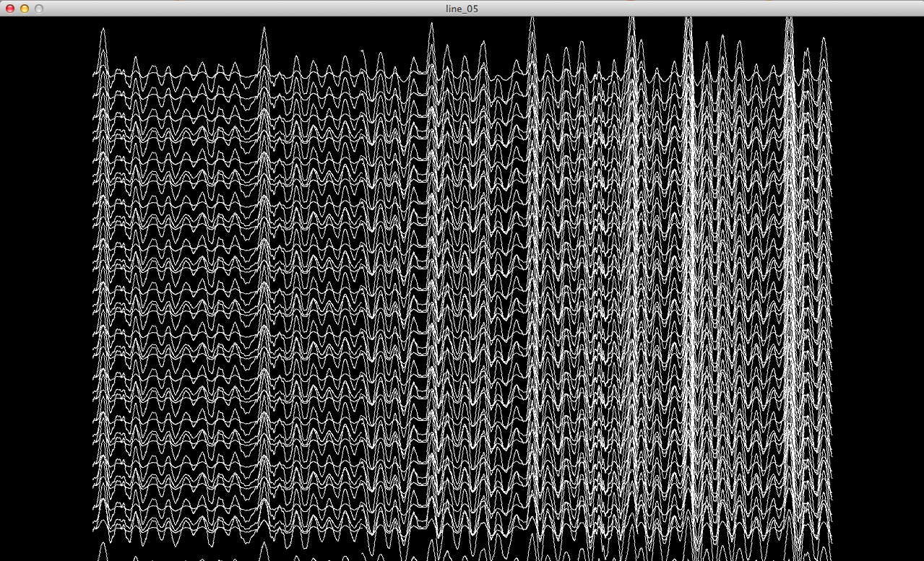Click the last peak at the top-right of waveform

point(823,40)
